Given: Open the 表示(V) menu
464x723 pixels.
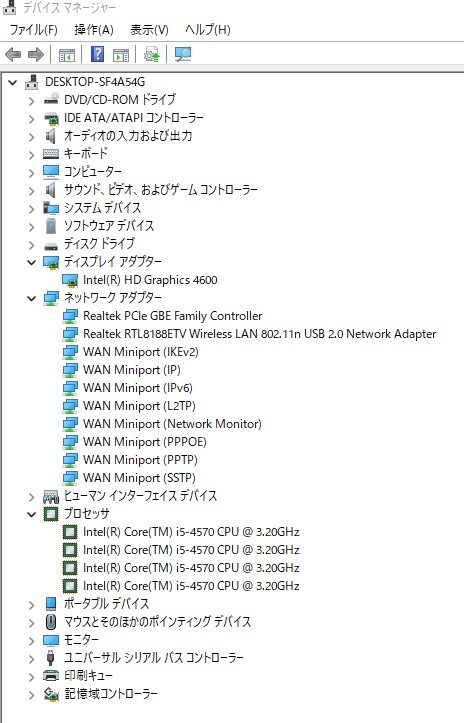Looking at the screenshot, I should tap(149, 30).
